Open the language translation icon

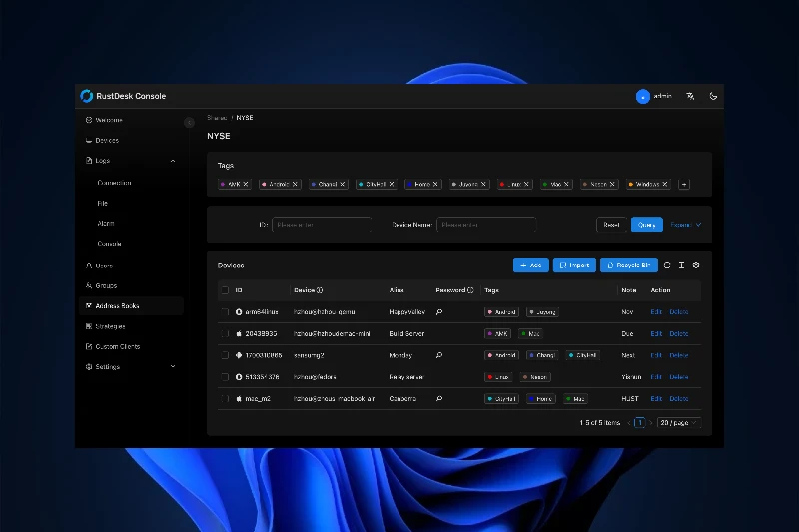(x=690, y=96)
